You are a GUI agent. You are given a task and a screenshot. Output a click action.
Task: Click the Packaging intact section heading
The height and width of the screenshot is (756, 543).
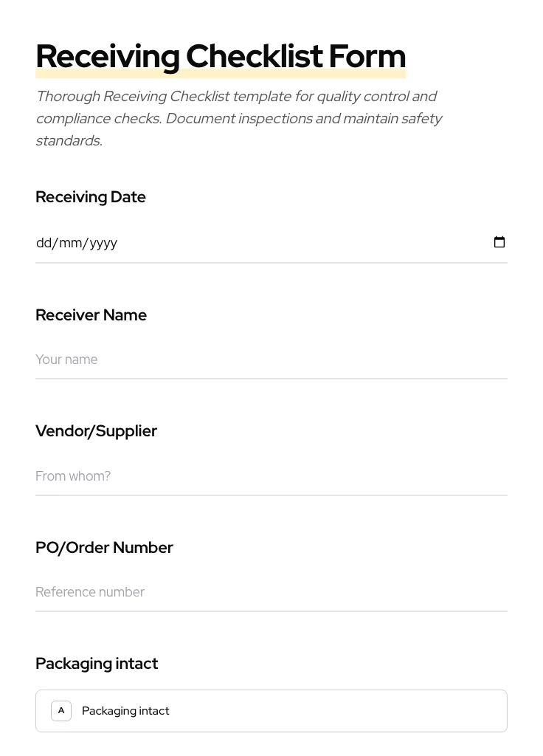[x=97, y=663]
